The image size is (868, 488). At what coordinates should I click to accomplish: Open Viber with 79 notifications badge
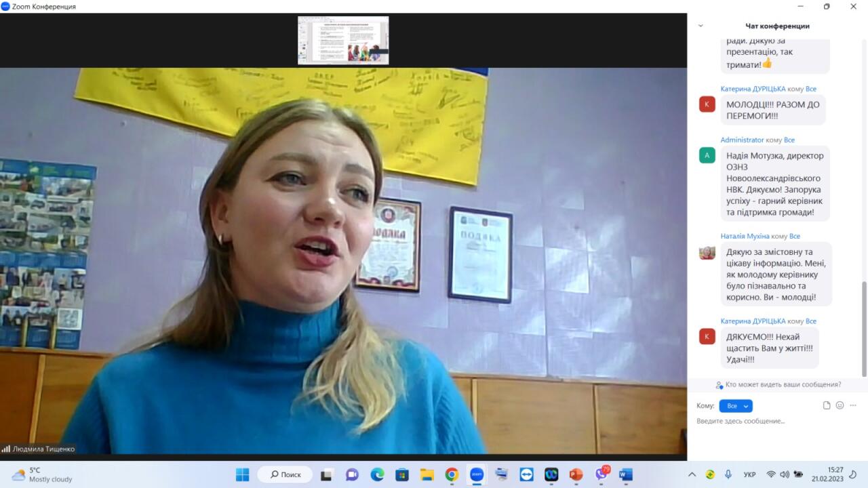point(601,474)
